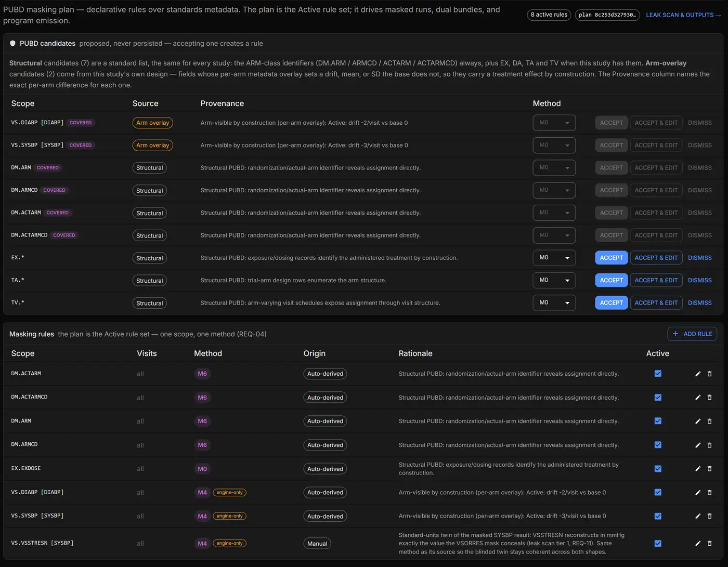Uncheck Active for DM.ACTARM rule
Viewport: 728px width, 567px height.
click(x=658, y=374)
